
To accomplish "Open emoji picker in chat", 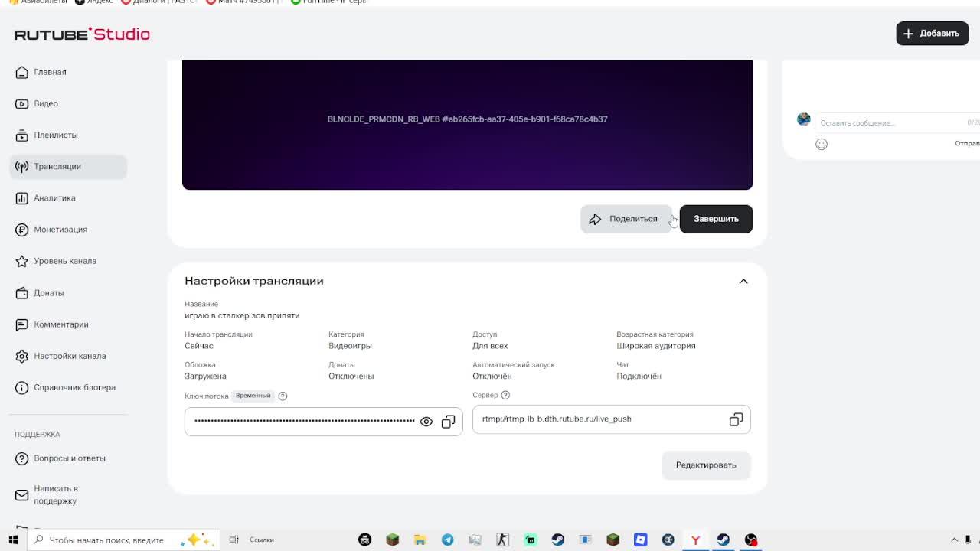I will pos(822,144).
